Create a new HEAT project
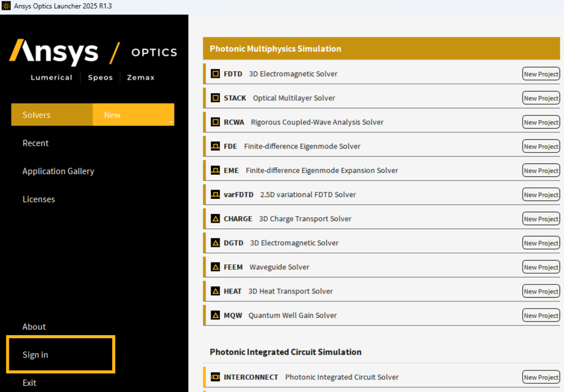564x392 pixels. pos(541,291)
